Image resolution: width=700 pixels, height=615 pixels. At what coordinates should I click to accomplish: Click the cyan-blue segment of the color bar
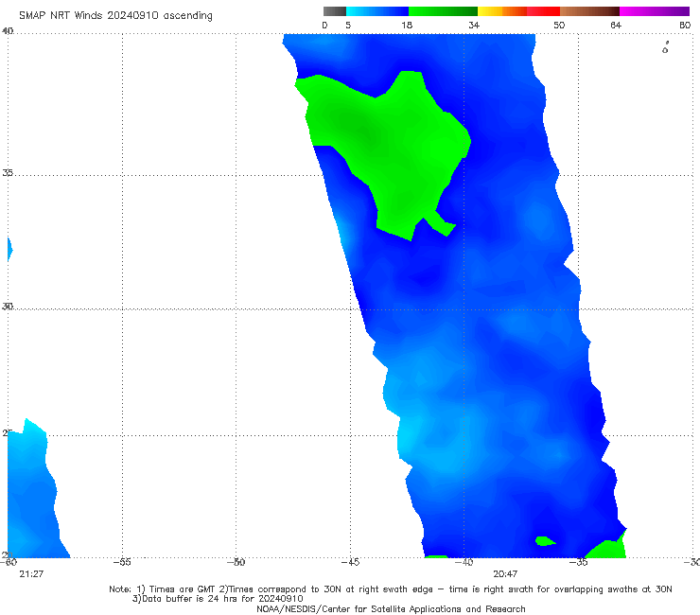377,11
